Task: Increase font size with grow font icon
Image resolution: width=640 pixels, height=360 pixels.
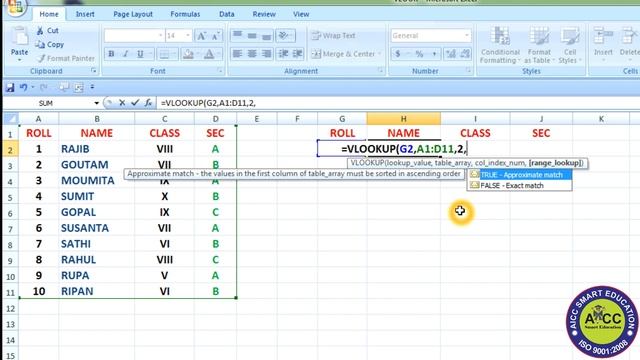Action: click(x=202, y=36)
